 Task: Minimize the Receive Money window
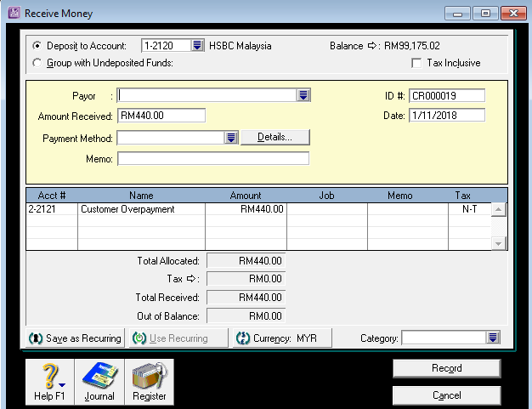click(x=458, y=14)
